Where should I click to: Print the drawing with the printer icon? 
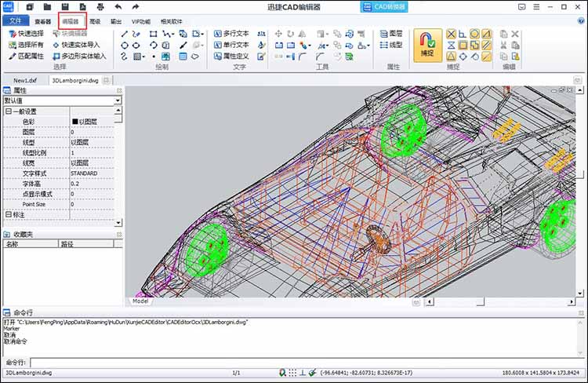tap(100, 6)
